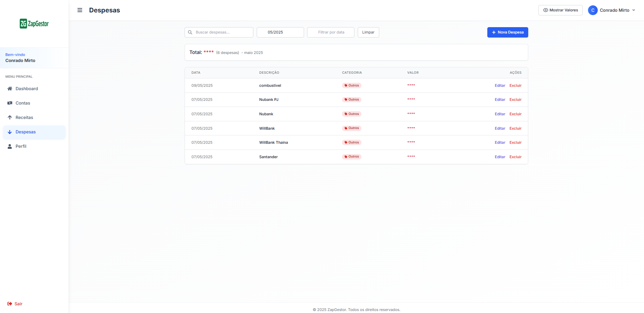Toggle Mostrar Valores to reveal amounts
Image resolution: width=644 pixels, height=313 pixels.
tap(560, 10)
